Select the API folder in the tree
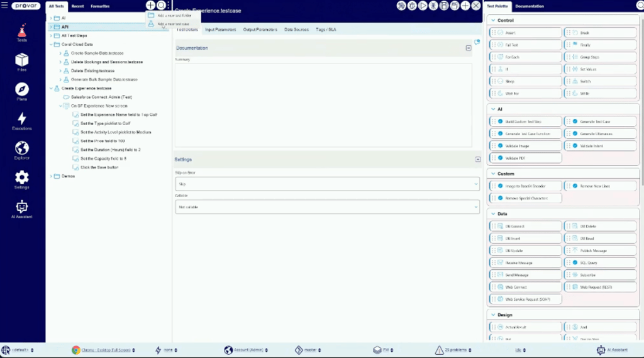This screenshot has height=358, width=644. point(65,26)
